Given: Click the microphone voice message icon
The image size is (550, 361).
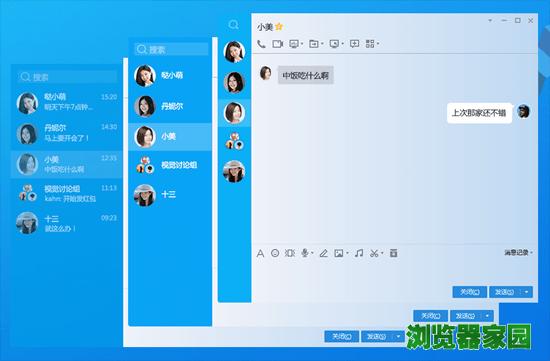Looking at the screenshot, I should pyautogui.click(x=305, y=253).
